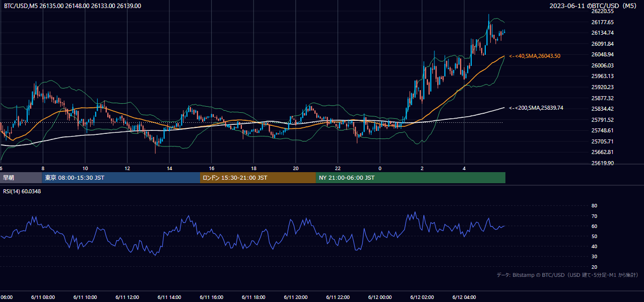Image resolution: width=644 pixels, height=302 pixels.
Task: Click the RSI 50 level label
Action: coord(594,236)
